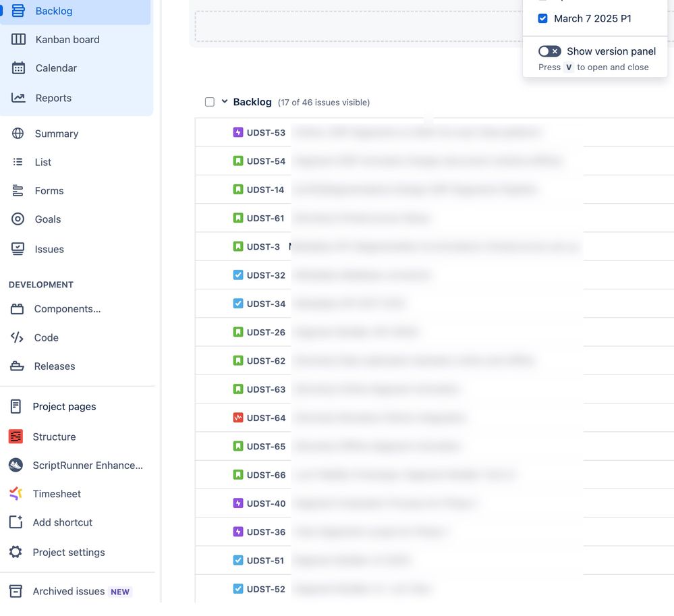Open the Components icon
The height and width of the screenshot is (616, 674).
click(17, 308)
